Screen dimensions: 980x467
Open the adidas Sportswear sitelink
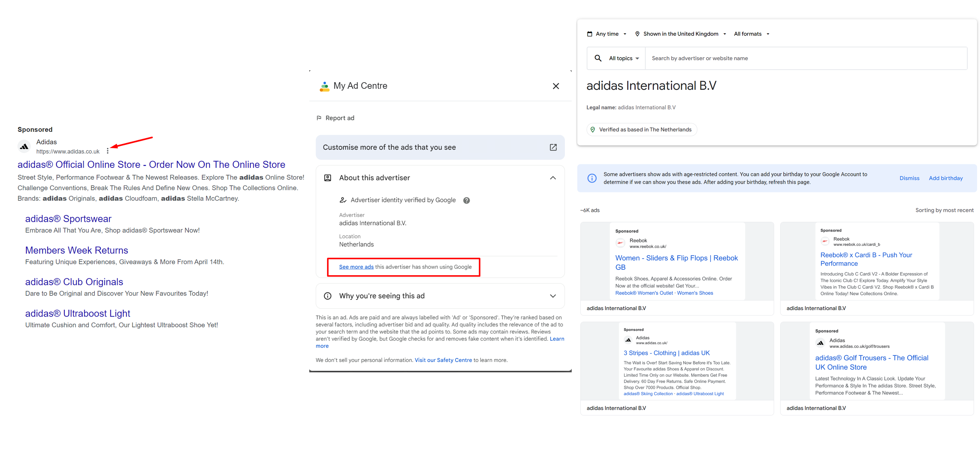(68, 219)
